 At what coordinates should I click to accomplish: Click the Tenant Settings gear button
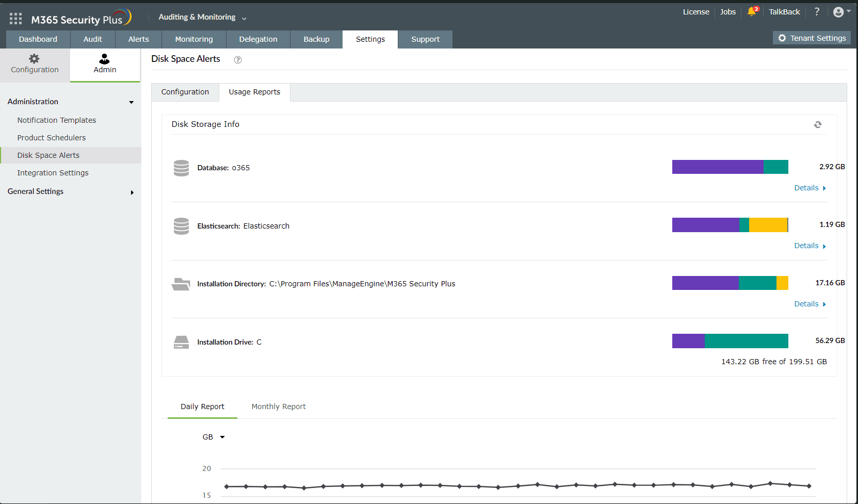pos(812,38)
